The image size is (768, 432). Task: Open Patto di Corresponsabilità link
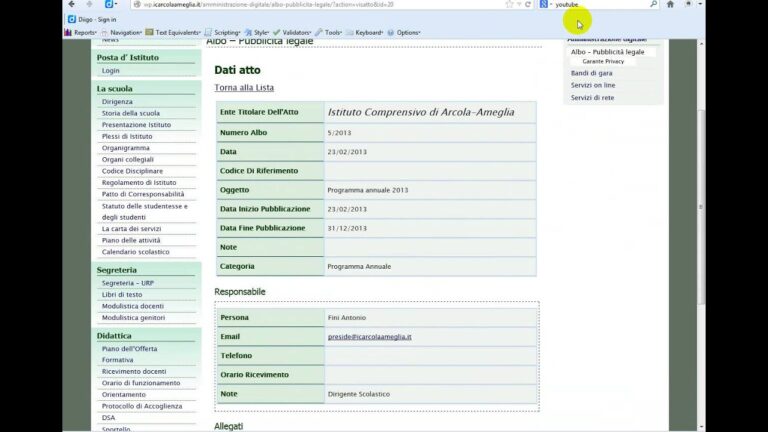[x=143, y=194]
